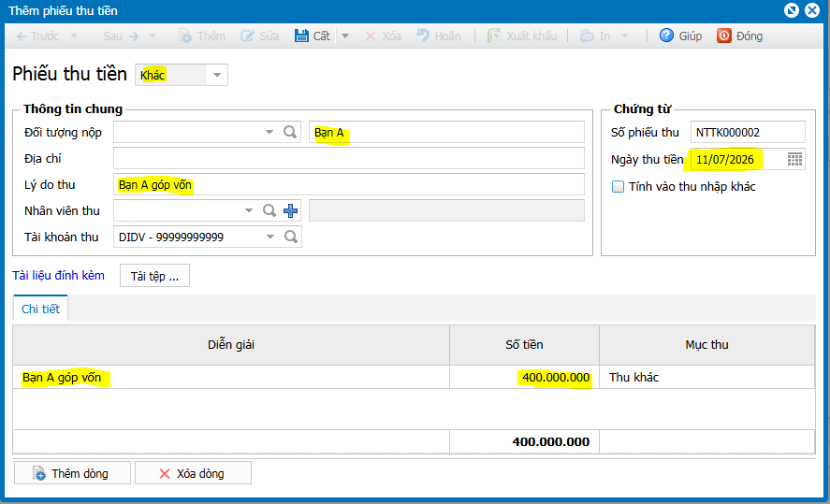Search Nhân viên thu with magnifier icon
This screenshot has height=504, width=830.
[269, 210]
